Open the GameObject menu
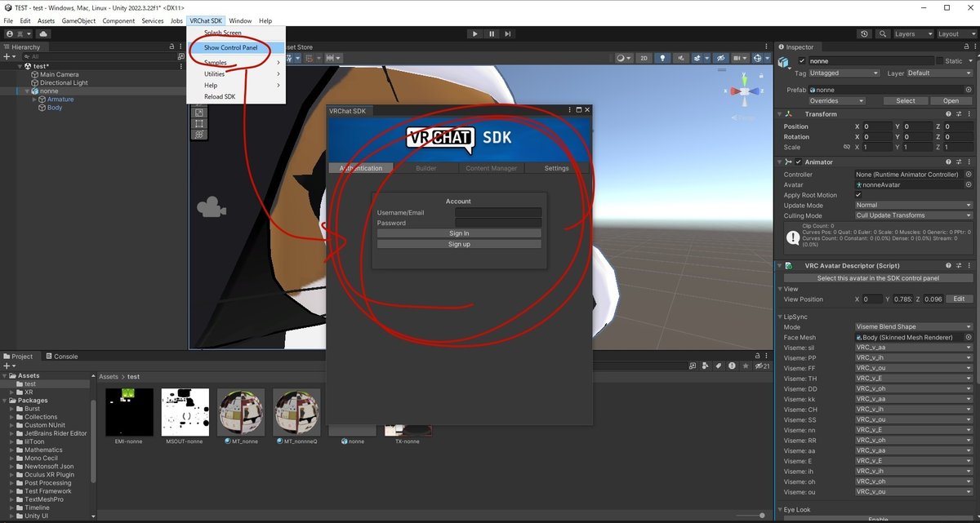Viewport: 980px width, 523px height. coord(78,20)
